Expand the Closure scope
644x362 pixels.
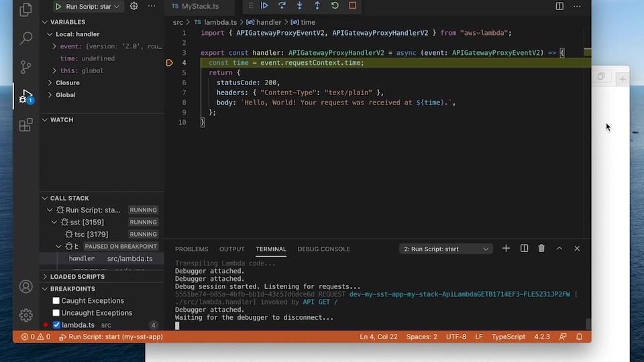(x=67, y=83)
